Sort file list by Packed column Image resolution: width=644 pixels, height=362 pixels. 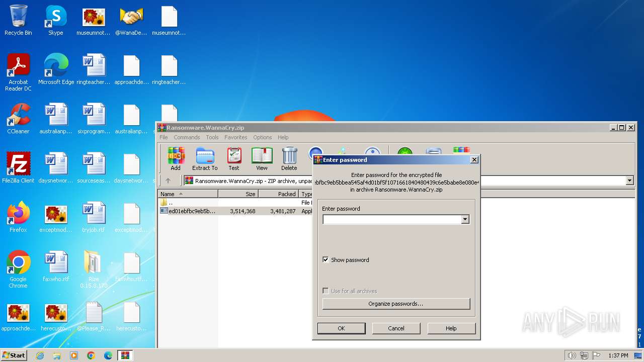point(279,194)
